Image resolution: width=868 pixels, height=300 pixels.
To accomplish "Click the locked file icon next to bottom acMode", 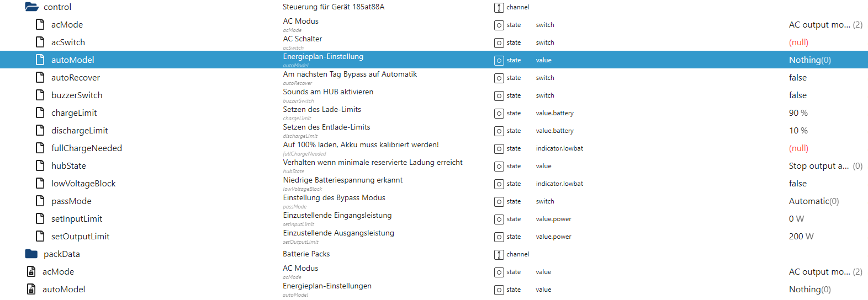I will [31, 272].
